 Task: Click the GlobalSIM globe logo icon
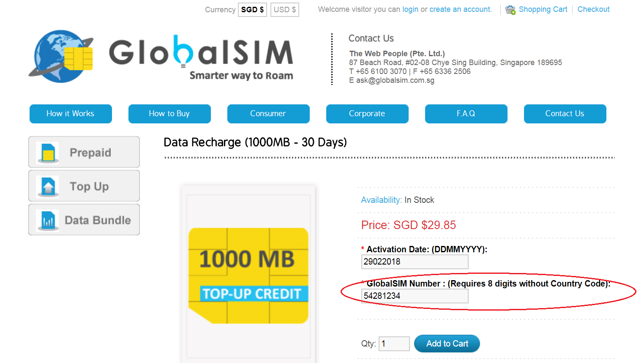coord(61,56)
